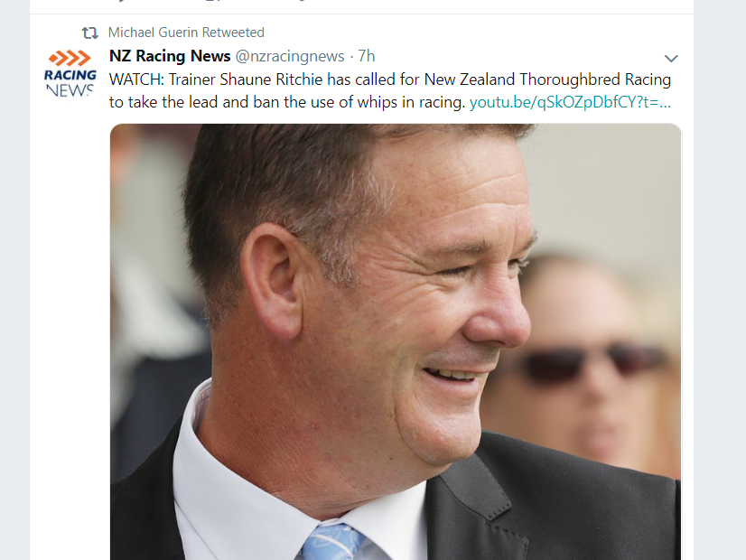
Task: Click the retweet arrows icon above the tweet
Action: click(89, 33)
